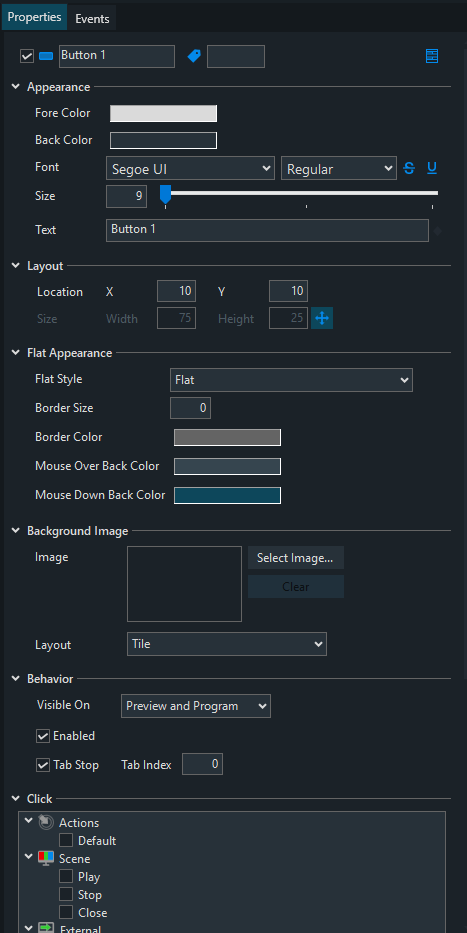Toggle the Tab Stop checkbox
The height and width of the screenshot is (933, 467).
[43, 765]
